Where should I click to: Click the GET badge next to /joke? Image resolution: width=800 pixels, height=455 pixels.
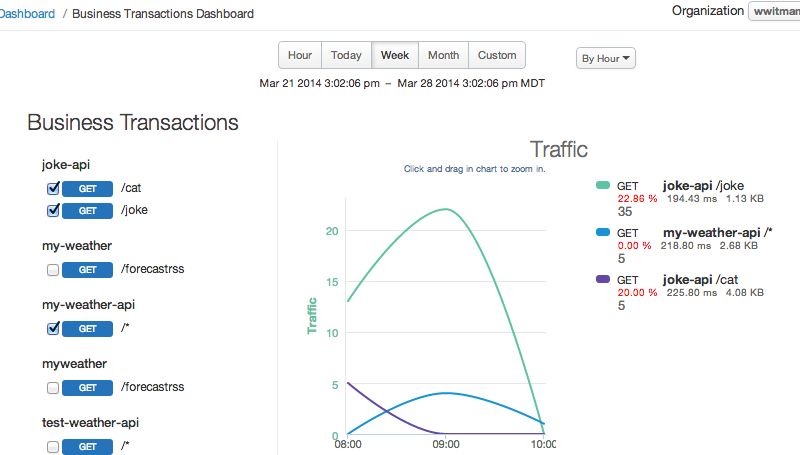(x=87, y=211)
